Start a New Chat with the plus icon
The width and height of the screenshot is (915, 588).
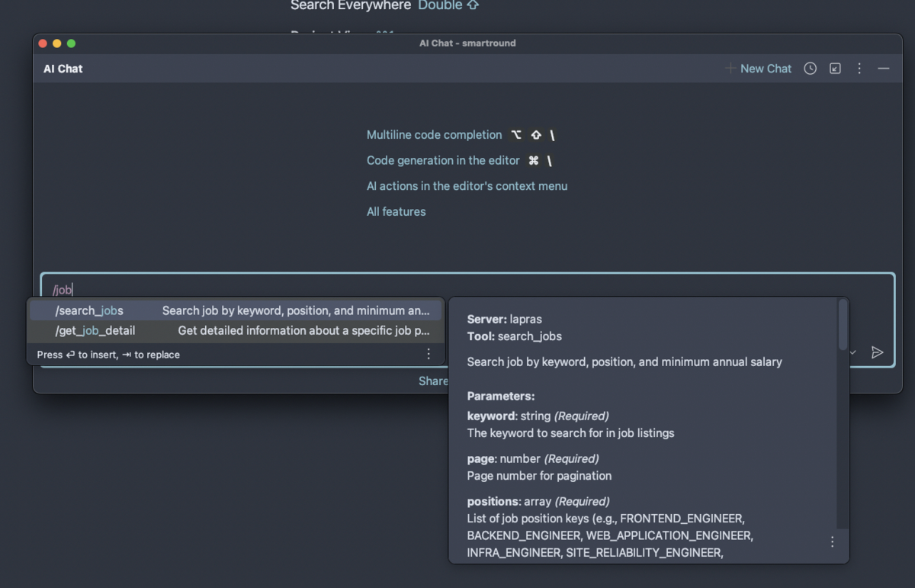730,69
